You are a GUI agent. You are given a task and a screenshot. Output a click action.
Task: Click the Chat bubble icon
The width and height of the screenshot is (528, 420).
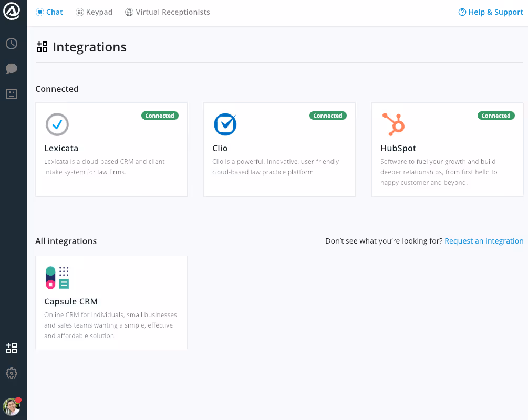coord(40,12)
